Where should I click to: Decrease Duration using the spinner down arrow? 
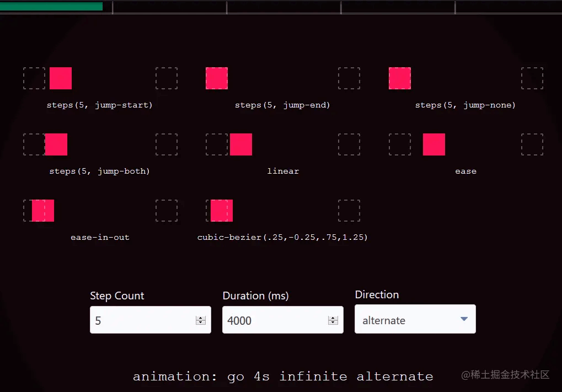click(x=333, y=323)
